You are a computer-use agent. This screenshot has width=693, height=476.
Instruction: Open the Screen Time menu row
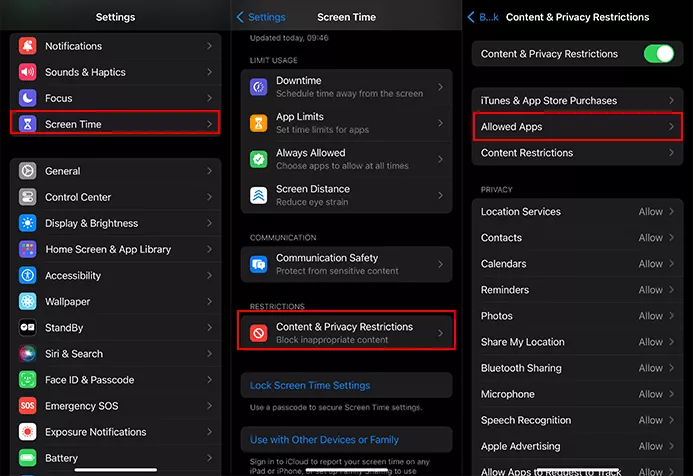(115, 122)
